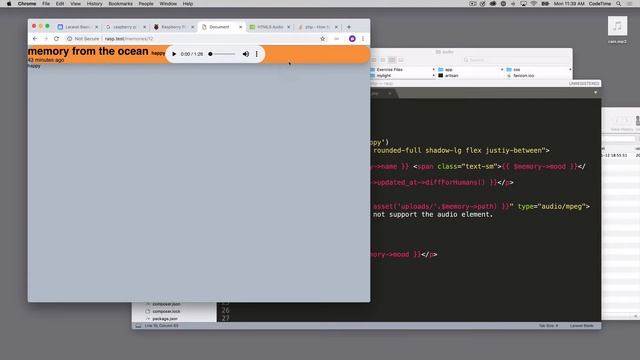Open Spotlight search in the menu bar

[619, 4]
